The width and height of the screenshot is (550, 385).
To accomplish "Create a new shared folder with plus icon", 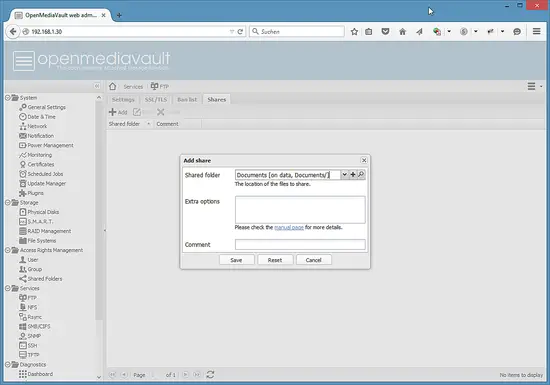I will click(x=353, y=174).
